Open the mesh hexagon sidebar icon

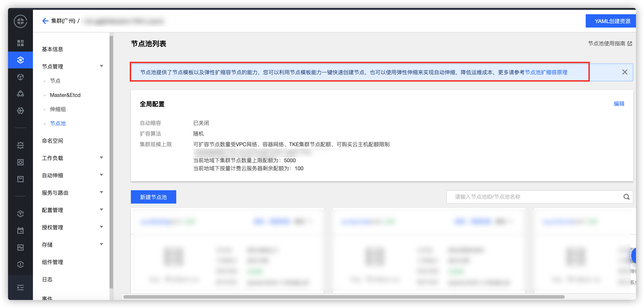20,111
